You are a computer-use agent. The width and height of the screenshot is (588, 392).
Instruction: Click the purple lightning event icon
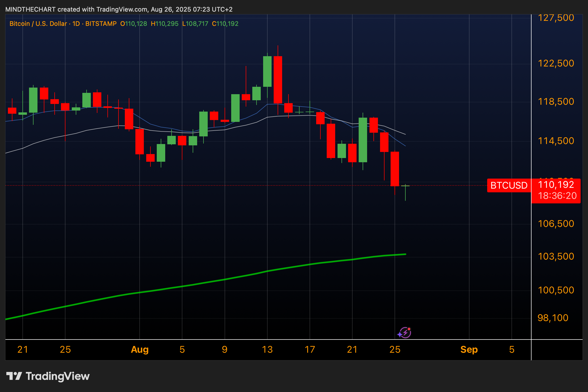tap(405, 332)
